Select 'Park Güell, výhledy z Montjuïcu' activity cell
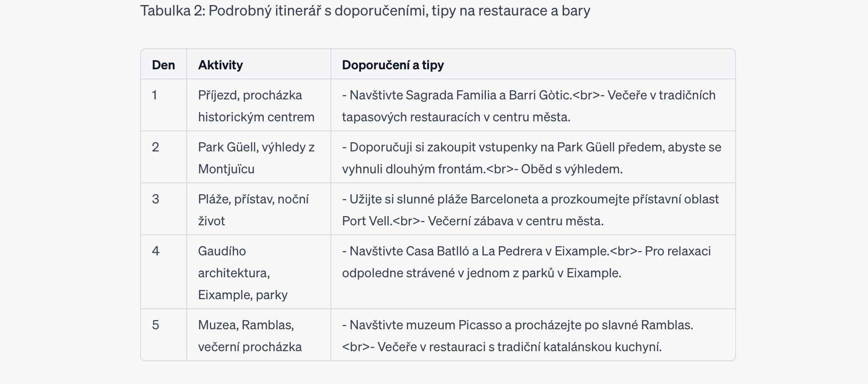This screenshot has height=384, width=868. [256, 158]
